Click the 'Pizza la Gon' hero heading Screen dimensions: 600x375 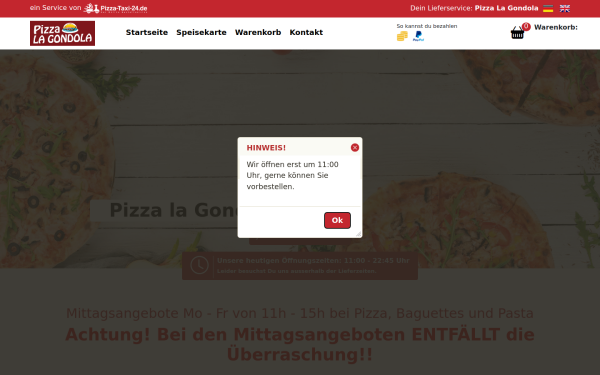coord(174,210)
